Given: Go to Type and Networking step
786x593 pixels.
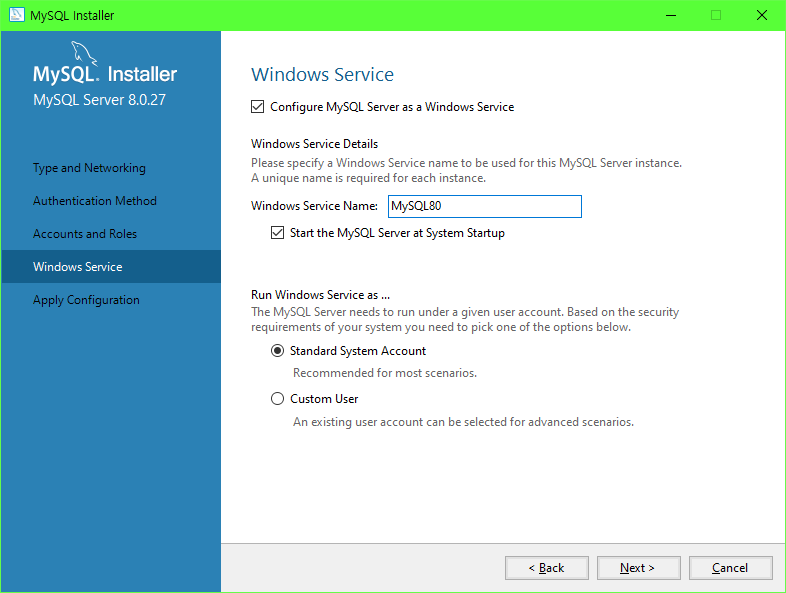Looking at the screenshot, I should [89, 168].
